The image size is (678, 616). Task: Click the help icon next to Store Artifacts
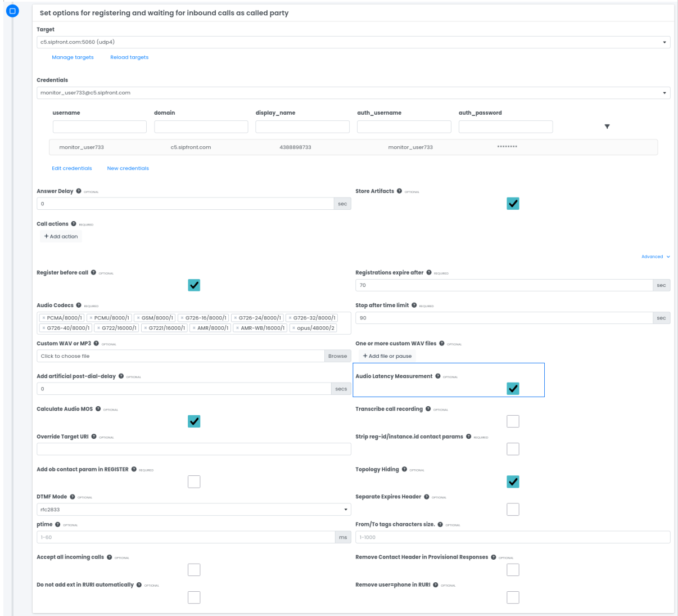tap(400, 191)
